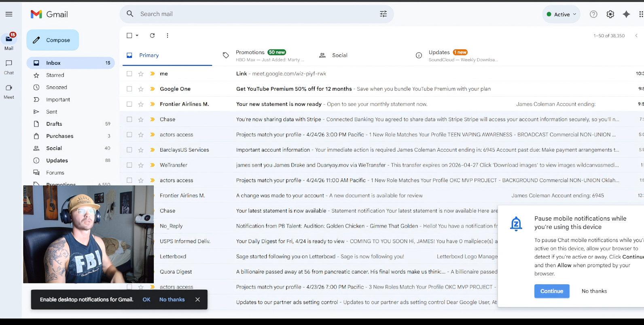Show search options filter icon
The width and height of the screenshot is (644, 325).
(383, 14)
